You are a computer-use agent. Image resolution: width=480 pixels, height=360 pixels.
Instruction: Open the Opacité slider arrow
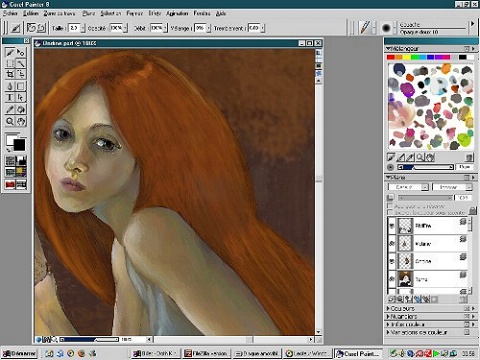(x=125, y=28)
